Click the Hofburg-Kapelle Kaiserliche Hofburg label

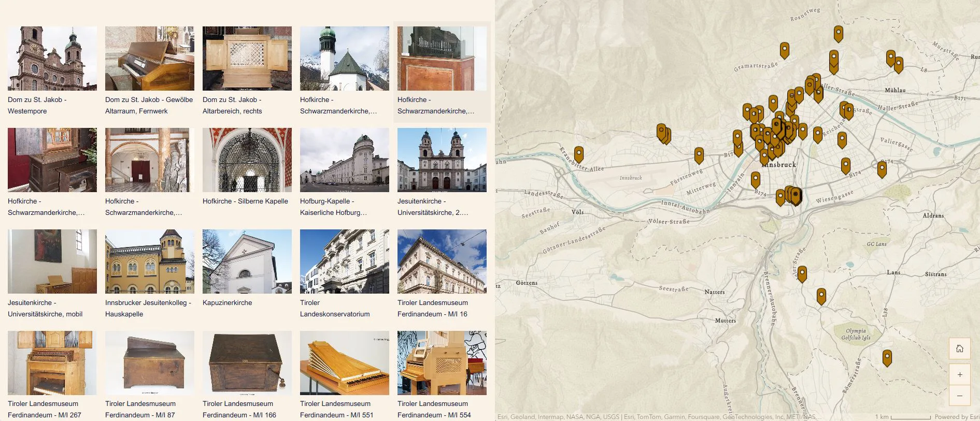tap(333, 207)
